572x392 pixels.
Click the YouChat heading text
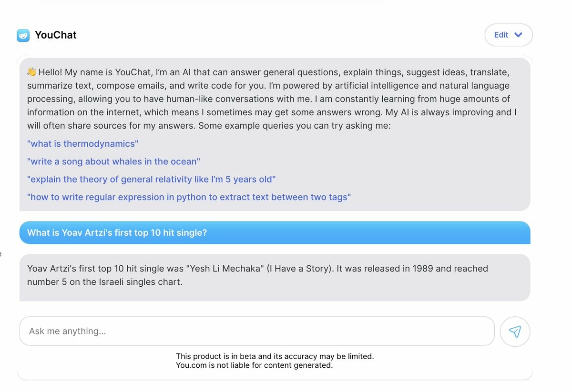click(x=56, y=35)
